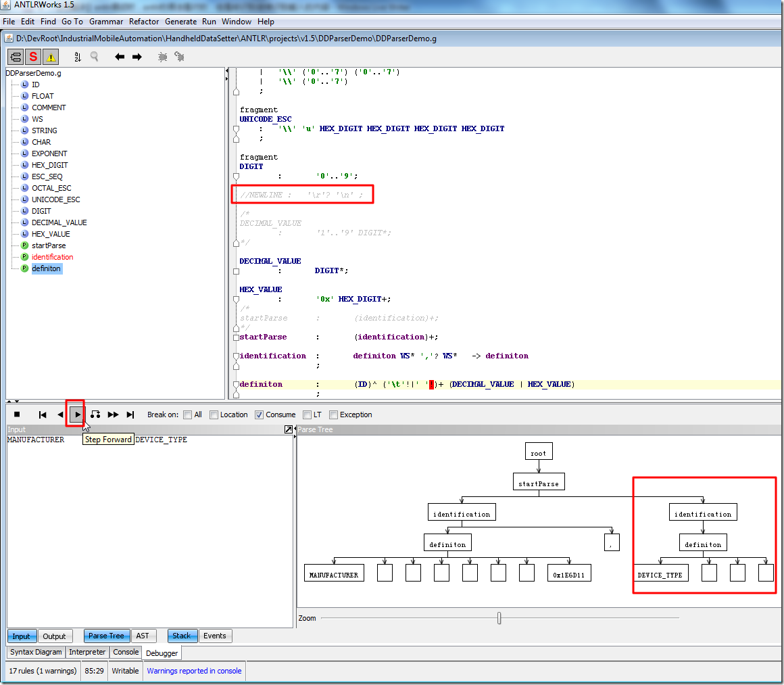Click the red S icon in the toolbar

[x=33, y=57]
